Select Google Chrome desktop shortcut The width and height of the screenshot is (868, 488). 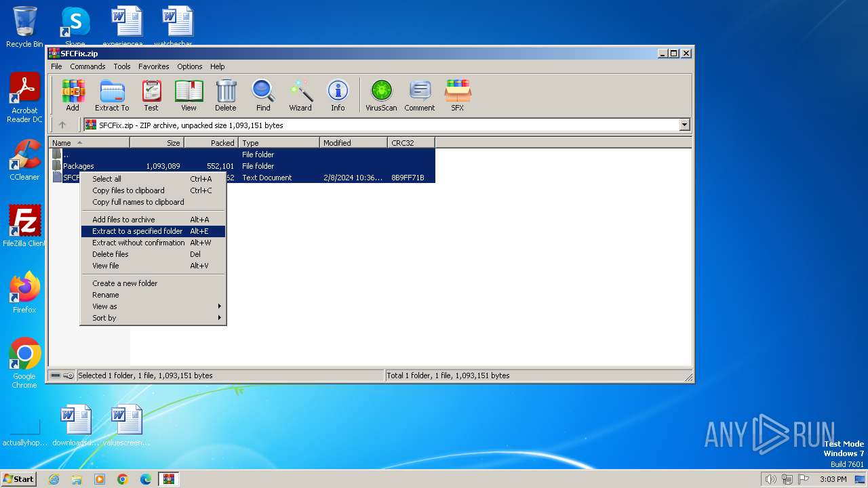[x=24, y=363]
